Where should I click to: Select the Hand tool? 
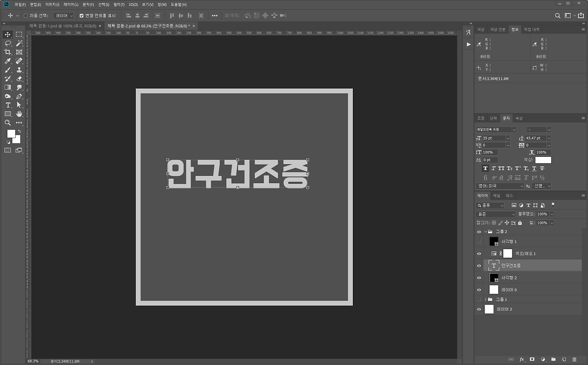[x=19, y=114]
